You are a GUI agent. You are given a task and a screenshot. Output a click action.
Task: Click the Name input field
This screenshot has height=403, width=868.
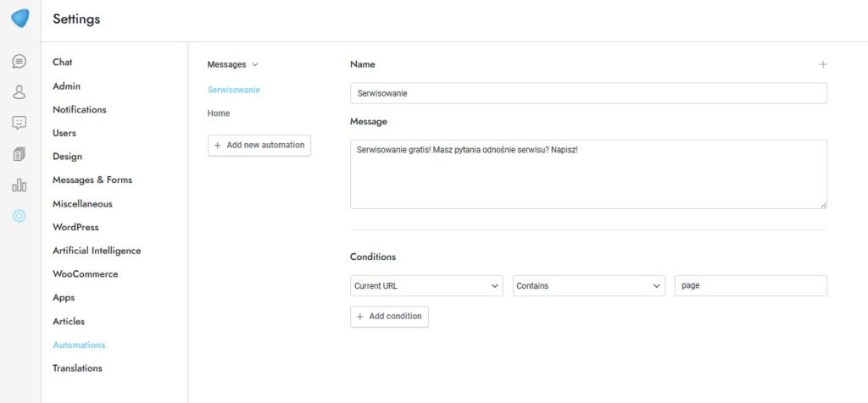588,93
